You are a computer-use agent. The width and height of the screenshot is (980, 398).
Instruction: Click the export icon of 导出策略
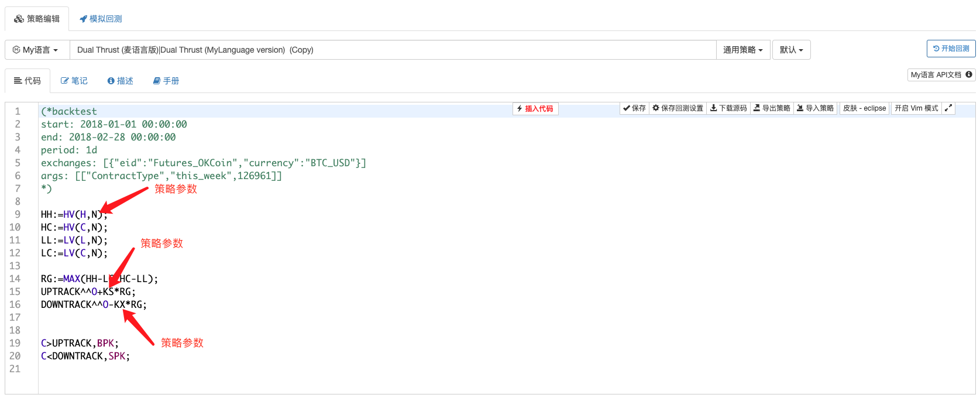pos(757,108)
